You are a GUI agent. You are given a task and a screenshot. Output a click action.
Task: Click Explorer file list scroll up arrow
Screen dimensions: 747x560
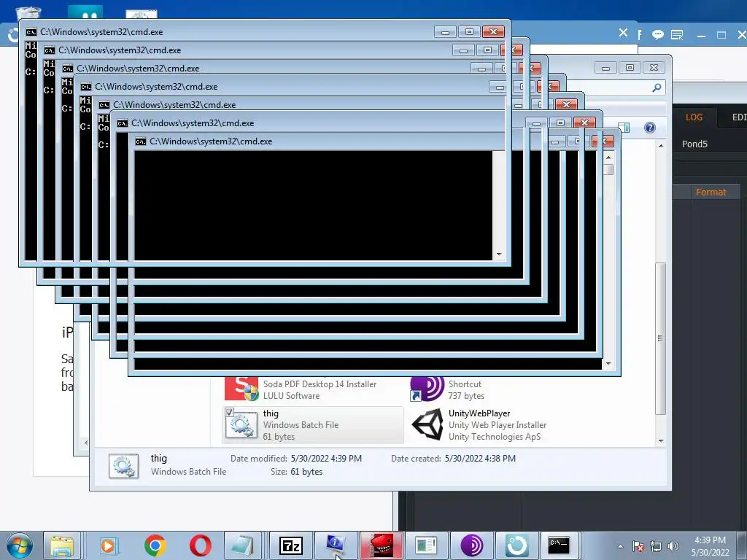point(661,146)
